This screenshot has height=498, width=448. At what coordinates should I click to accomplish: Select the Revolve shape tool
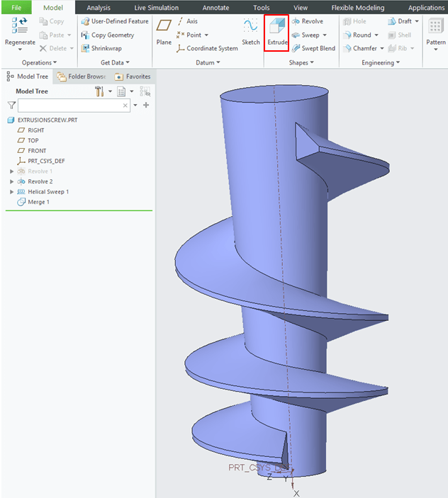click(x=308, y=21)
